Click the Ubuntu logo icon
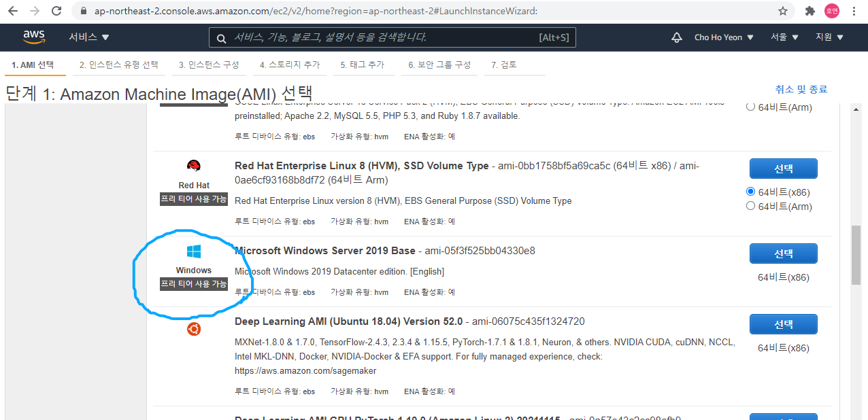 pos(194,329)
